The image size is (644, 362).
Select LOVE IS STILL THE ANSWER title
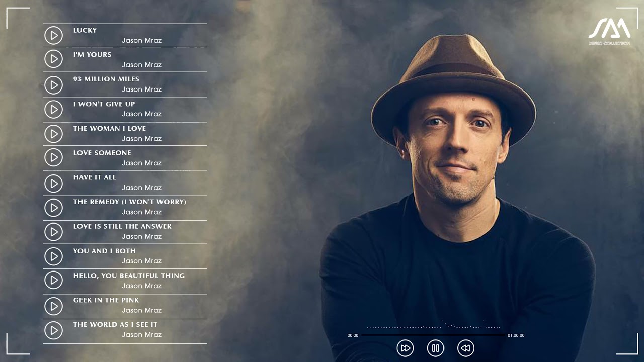point(122,226)
